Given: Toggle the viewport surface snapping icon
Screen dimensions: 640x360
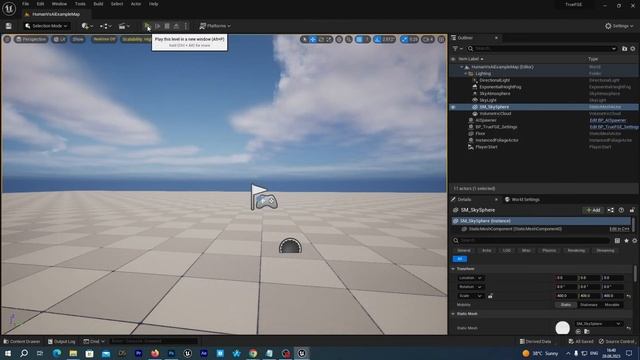Looking at the screenshot, I should tap(349, 39).
